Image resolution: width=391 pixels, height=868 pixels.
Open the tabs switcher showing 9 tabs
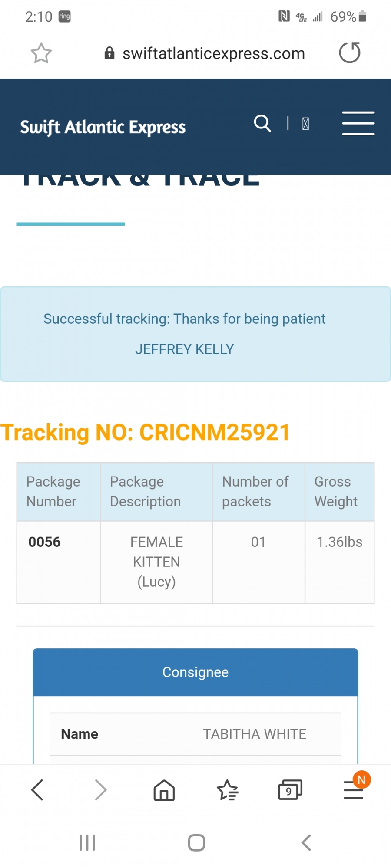click(290, 790)
